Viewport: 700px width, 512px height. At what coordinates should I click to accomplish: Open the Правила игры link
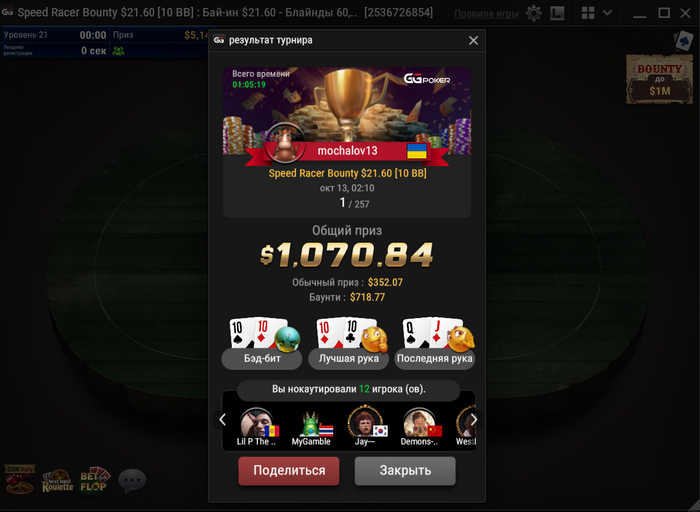tap(486, 13)
